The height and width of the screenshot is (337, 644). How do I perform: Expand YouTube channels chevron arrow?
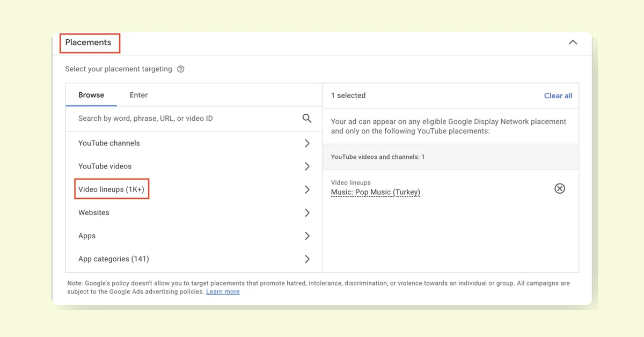click(307, 143)
